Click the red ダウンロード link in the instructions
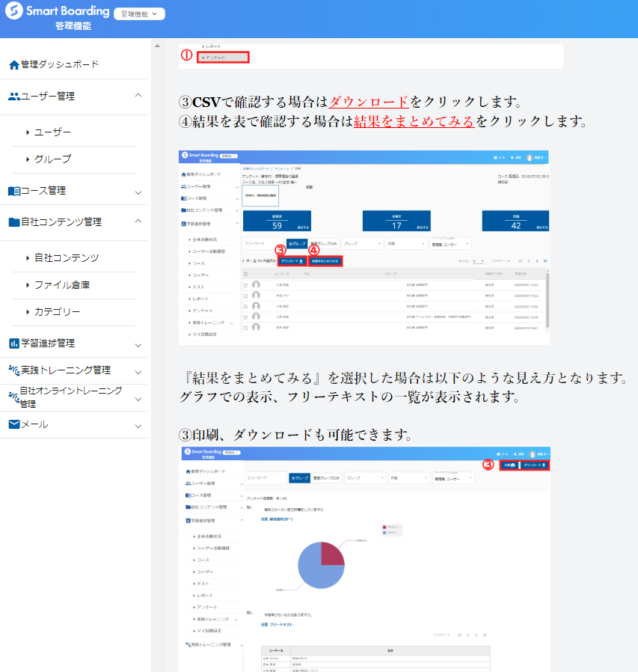638x672 pixels. [369, 103]
